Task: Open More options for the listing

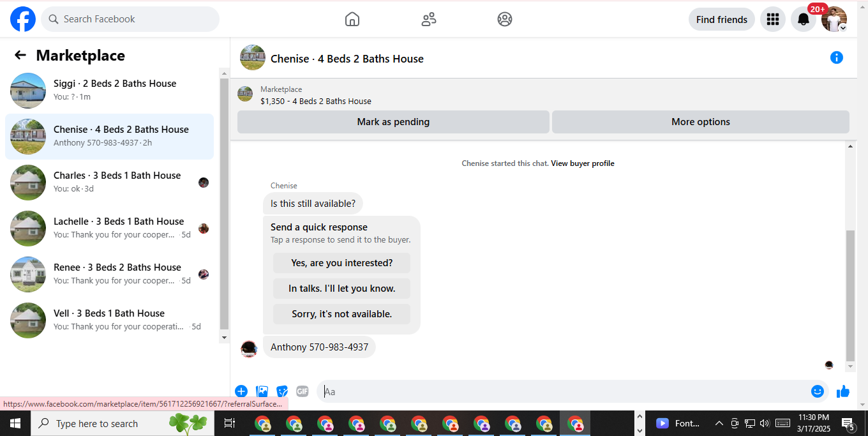Action: point(701,122)
